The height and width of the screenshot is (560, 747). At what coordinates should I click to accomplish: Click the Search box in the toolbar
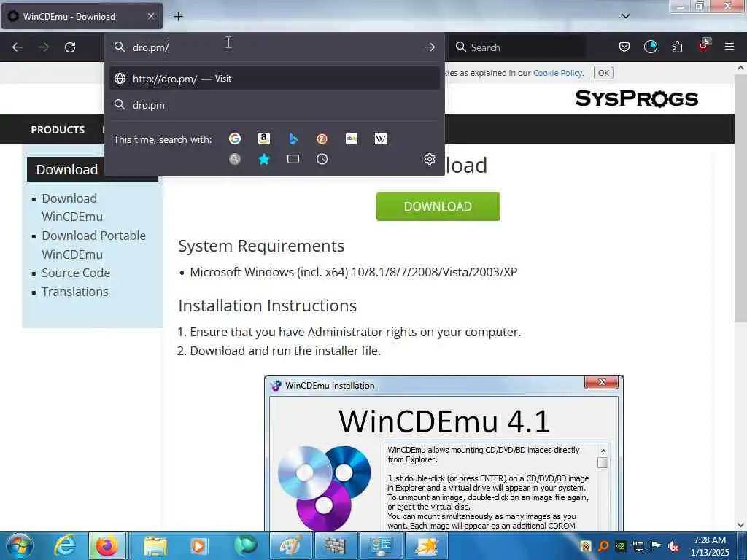[x=519, y=47]
